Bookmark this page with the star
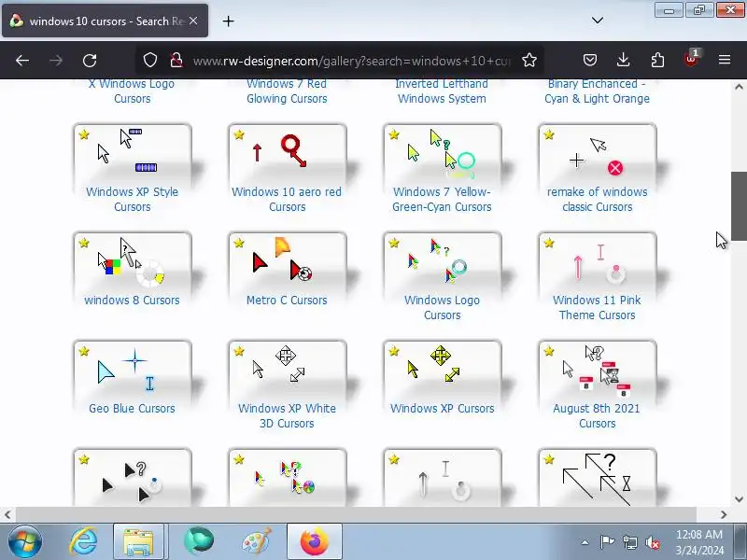Image resolution: width=747 pixels, height=560 pixels. click(x=529, y=60)
